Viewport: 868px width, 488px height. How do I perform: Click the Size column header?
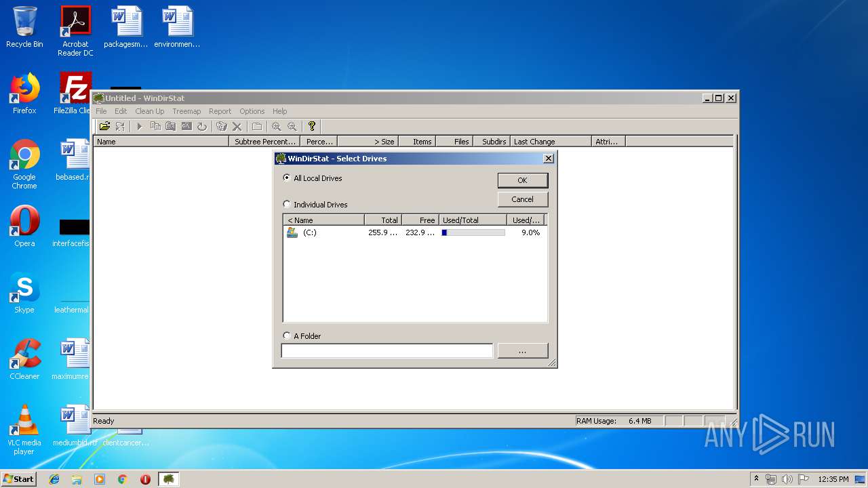pos(368,142)
